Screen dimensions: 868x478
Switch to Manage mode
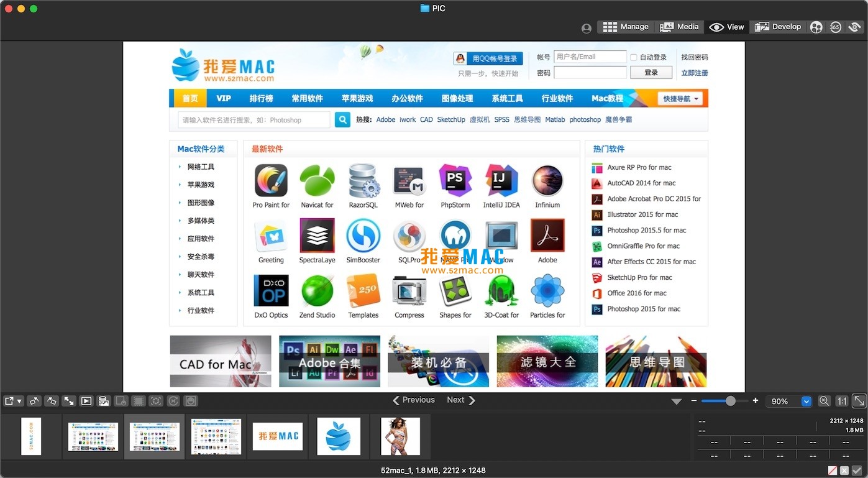[626, 27]
